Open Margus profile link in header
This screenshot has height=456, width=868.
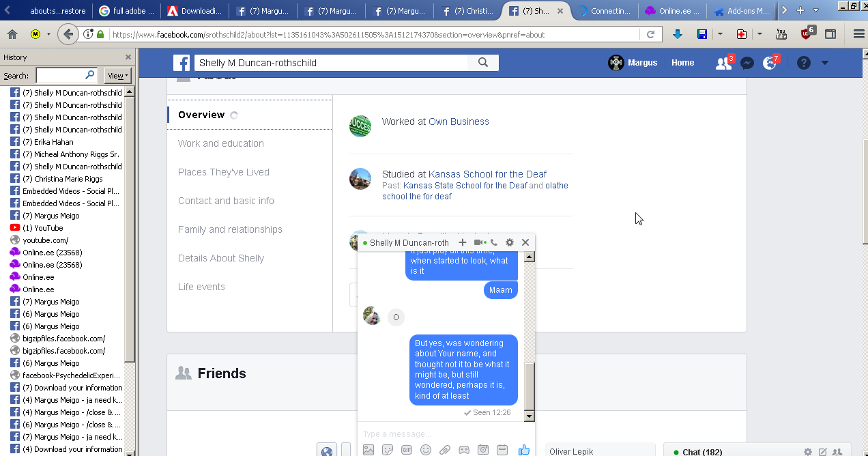pos(633,63)
